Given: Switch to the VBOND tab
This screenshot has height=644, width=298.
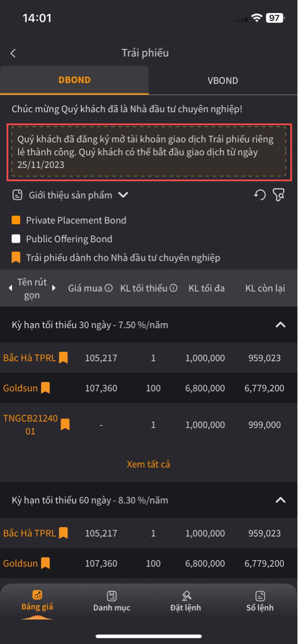Looking at the screenshot, I should click(223, 80).
